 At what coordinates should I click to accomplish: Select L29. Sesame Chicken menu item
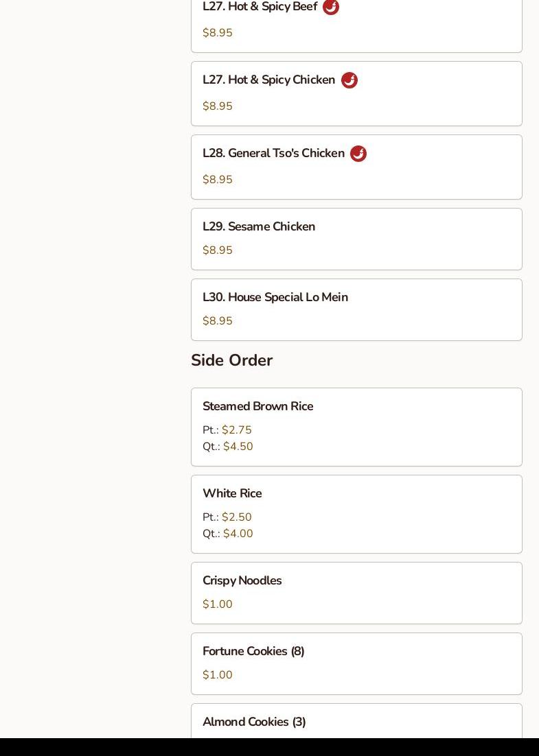259,227
